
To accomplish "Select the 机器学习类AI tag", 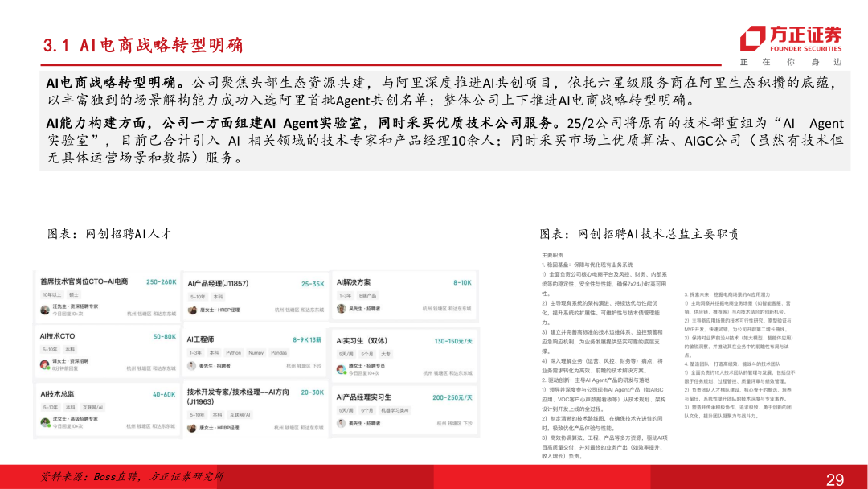I will pyautogui.click(x=395, y=410).
